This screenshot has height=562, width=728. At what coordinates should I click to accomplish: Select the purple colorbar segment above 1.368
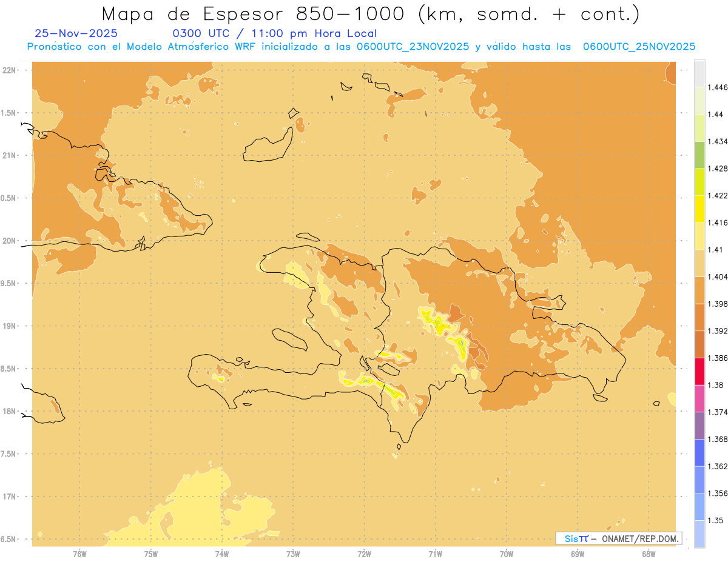[699, 426]
